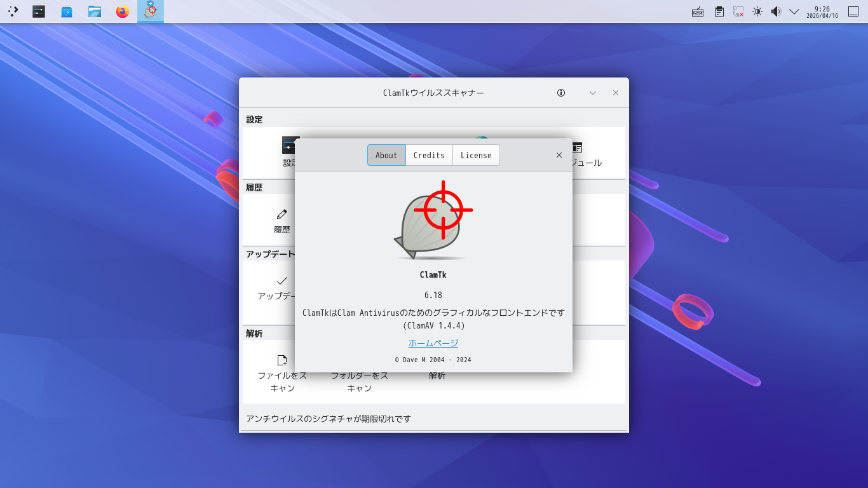The image size is (868, 488).
Task: Click the show desktop icon at panel end
Action: pos(853,11)
